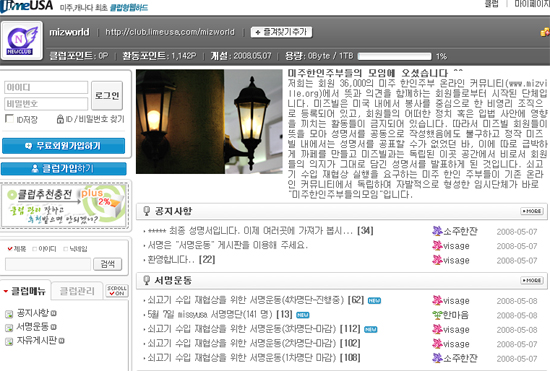Viewport: 550px width, 371px height.
Task: Click the LimeUSA site logo
Action: tap(27, 6)
